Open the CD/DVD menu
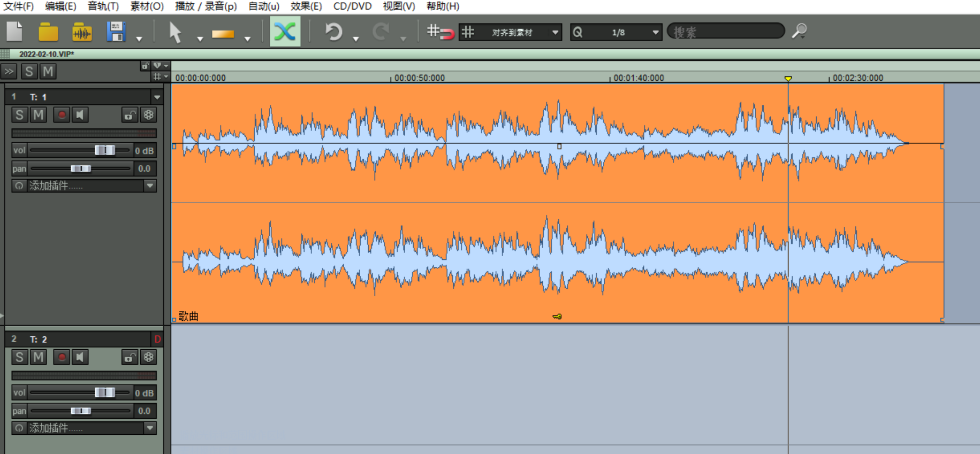This screenshot has height=454, width=980. [352, 6]
